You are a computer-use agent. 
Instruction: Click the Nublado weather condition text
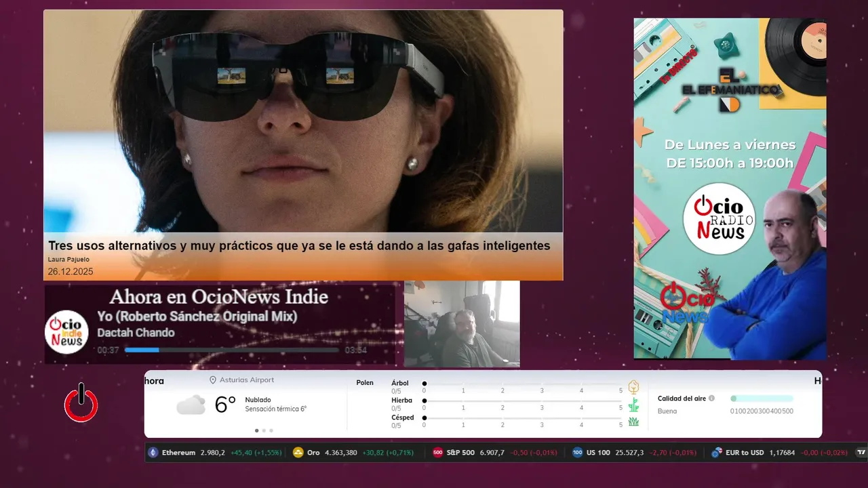(258, 400)
